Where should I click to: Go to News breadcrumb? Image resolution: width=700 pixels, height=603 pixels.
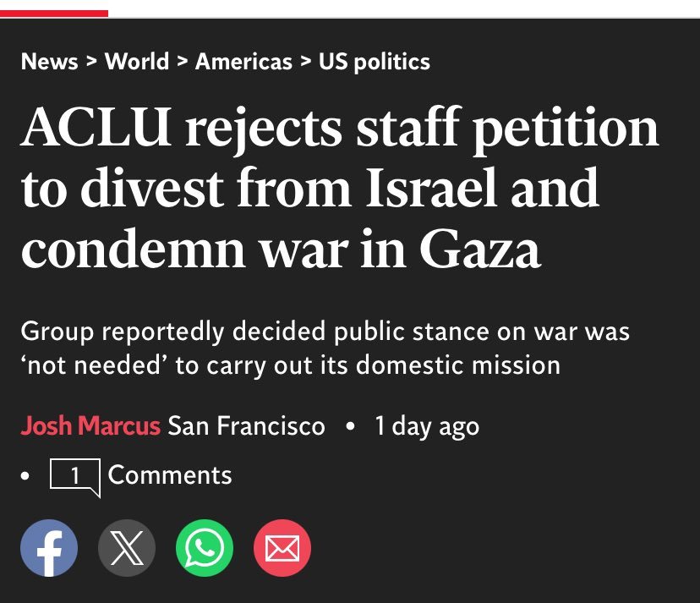[49, 61]
